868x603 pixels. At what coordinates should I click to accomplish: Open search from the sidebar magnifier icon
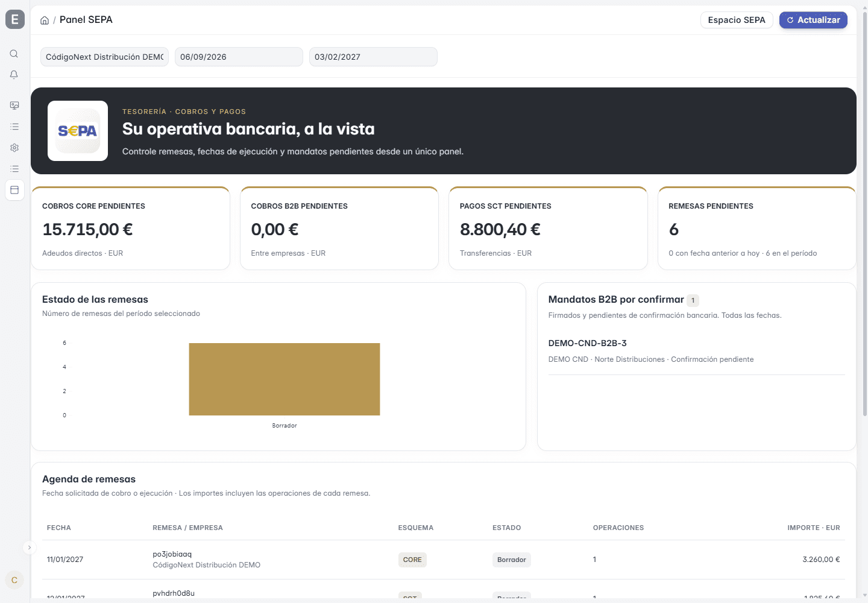(x=14, y=54)
